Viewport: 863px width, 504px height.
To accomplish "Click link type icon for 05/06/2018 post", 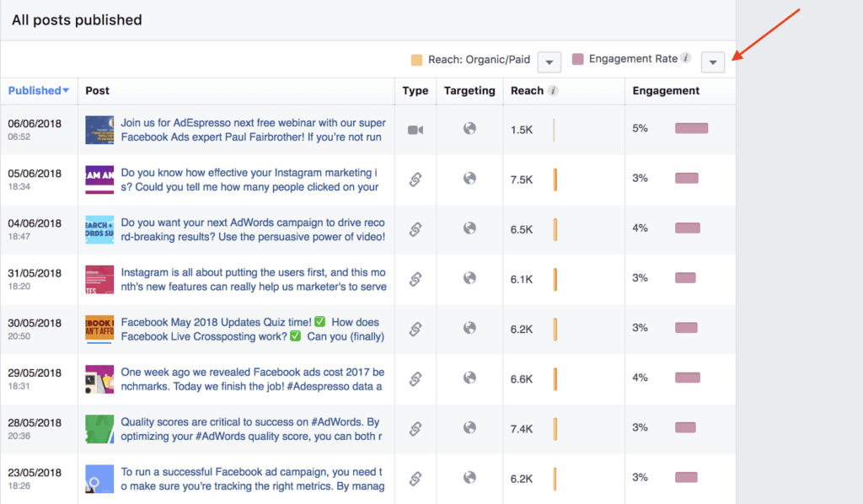I will pos(415,180).
